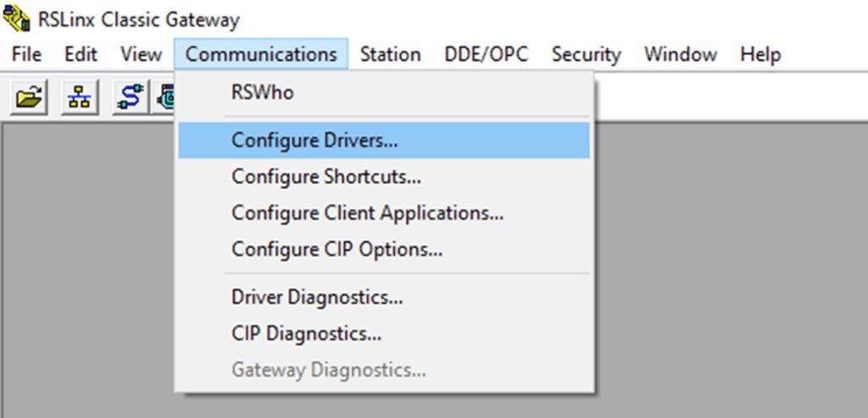Open the Security menu
Screen dimensions: 868x418
(x=586, y=54)
